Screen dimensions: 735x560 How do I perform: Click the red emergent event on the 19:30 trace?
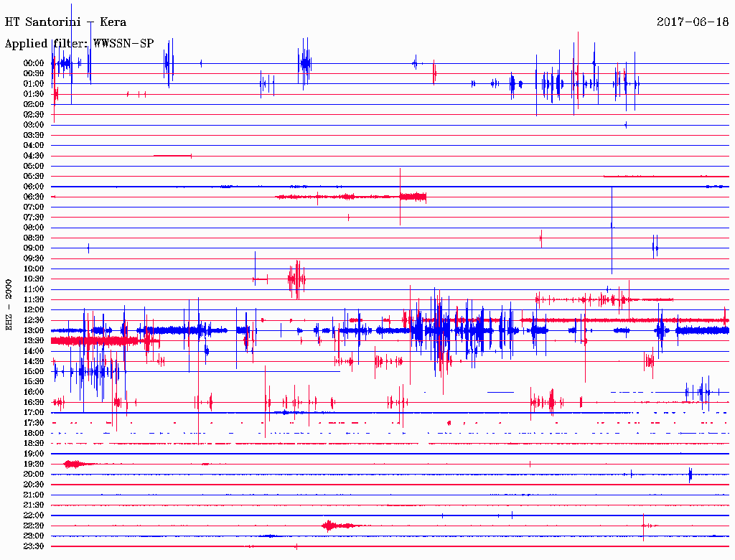pyautogui.click(x=78, y=465)
